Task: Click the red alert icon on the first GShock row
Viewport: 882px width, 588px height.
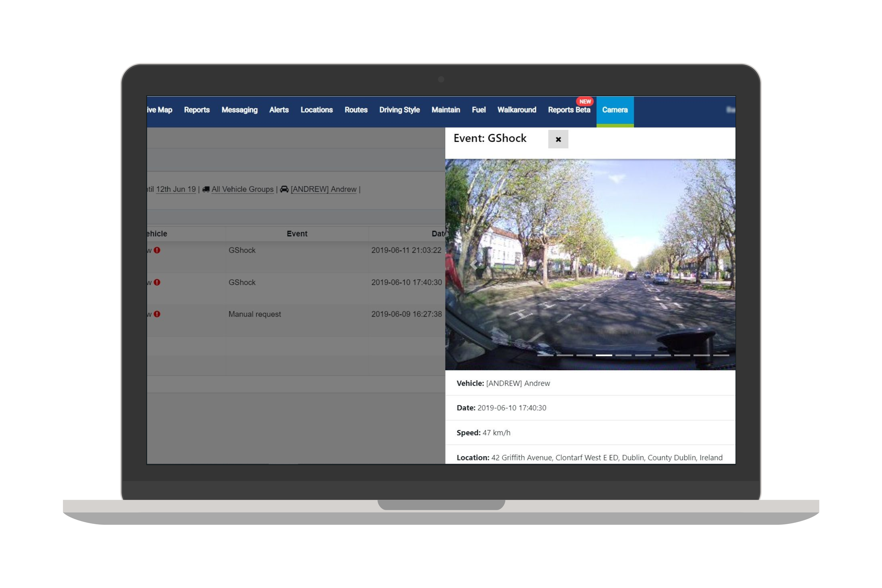Action: pos(157,250)
